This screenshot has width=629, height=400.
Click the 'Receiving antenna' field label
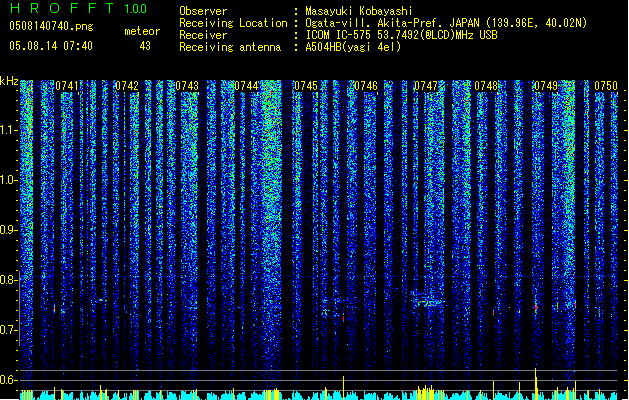(230, 47)
